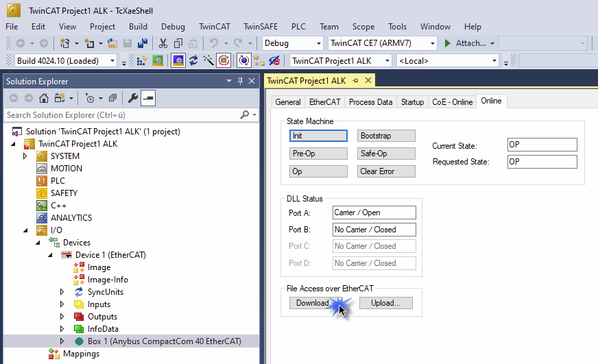The image size is (598, 364).
Task: Open the Scope menu
Action: tap(363, 27)
